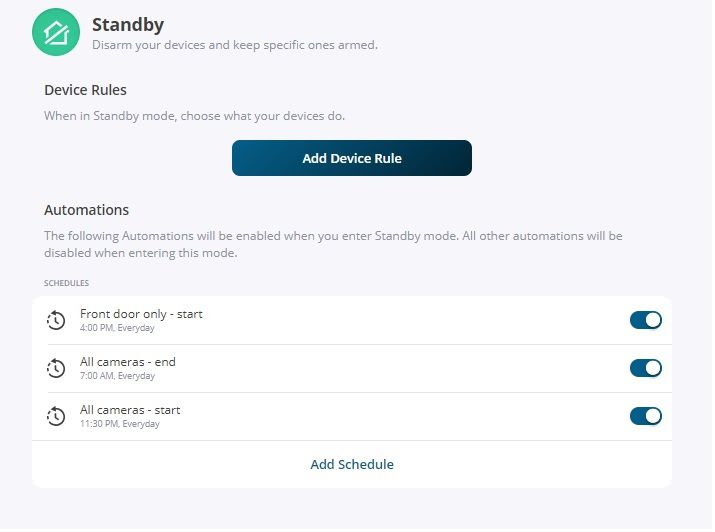Viewport: 715px width, 532px height.
Task: Click the Disarm your devices description text
Action: click(236, 46)
